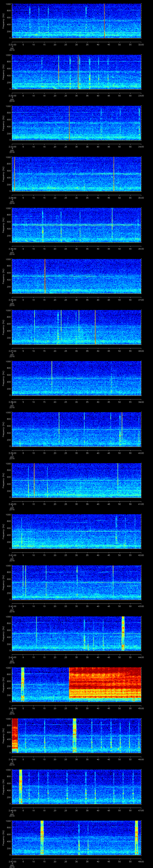The image size is (153, 868).
Task: Select the '2:47:00' start time label
Action: click(12, 861)
